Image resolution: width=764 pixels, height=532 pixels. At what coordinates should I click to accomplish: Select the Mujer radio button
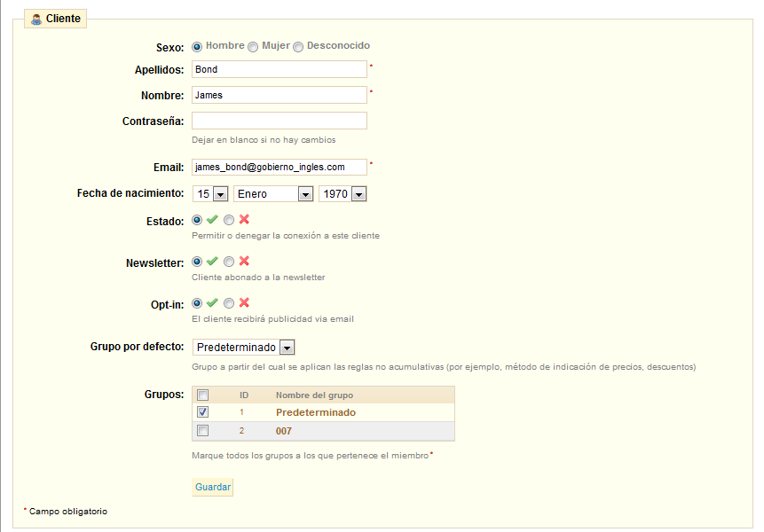tap(253, 47)
